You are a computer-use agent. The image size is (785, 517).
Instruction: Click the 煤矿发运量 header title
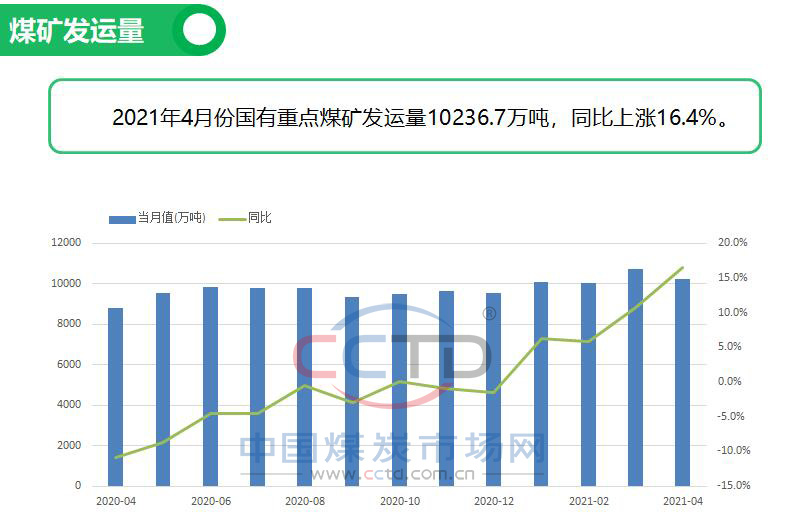click(77, 30)
